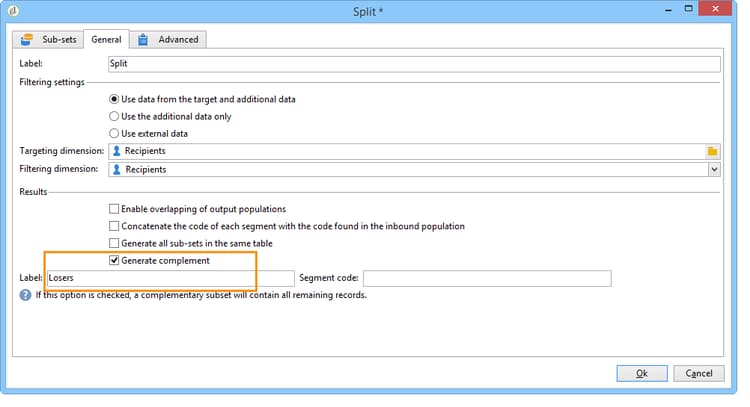Screen dimensions: 750x407
Task: Click the Label field containing Losers
Action: click(171, 278)
